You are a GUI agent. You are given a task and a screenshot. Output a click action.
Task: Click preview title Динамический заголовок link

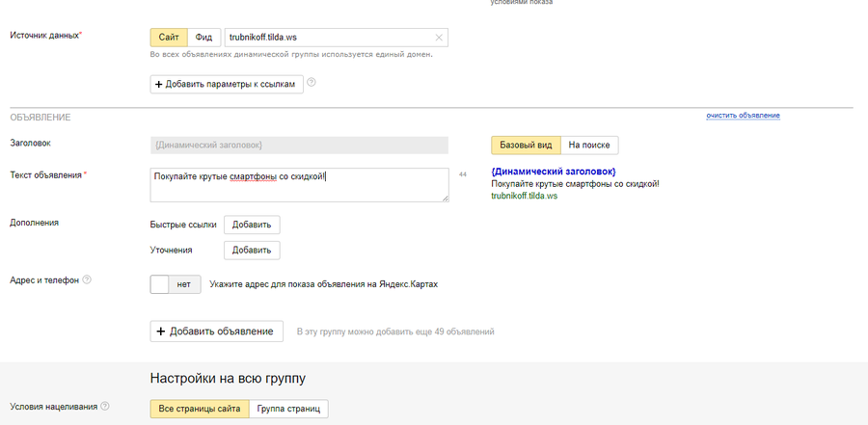tap(553, 172)
